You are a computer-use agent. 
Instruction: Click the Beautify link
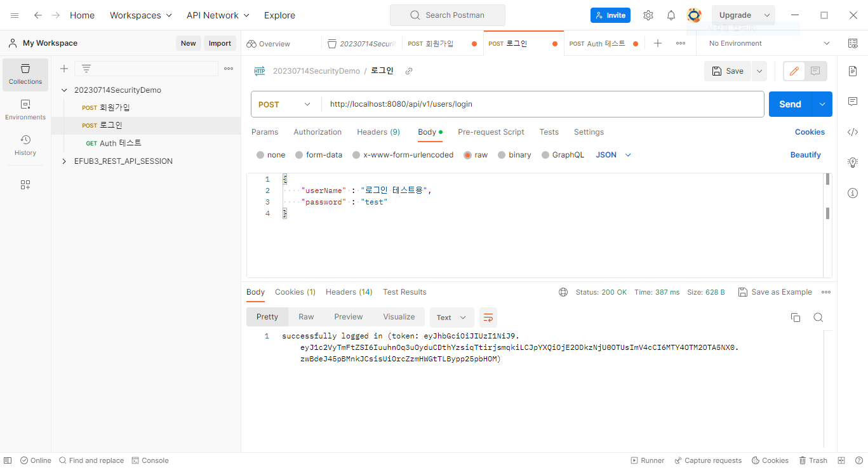tap(805, 155)
